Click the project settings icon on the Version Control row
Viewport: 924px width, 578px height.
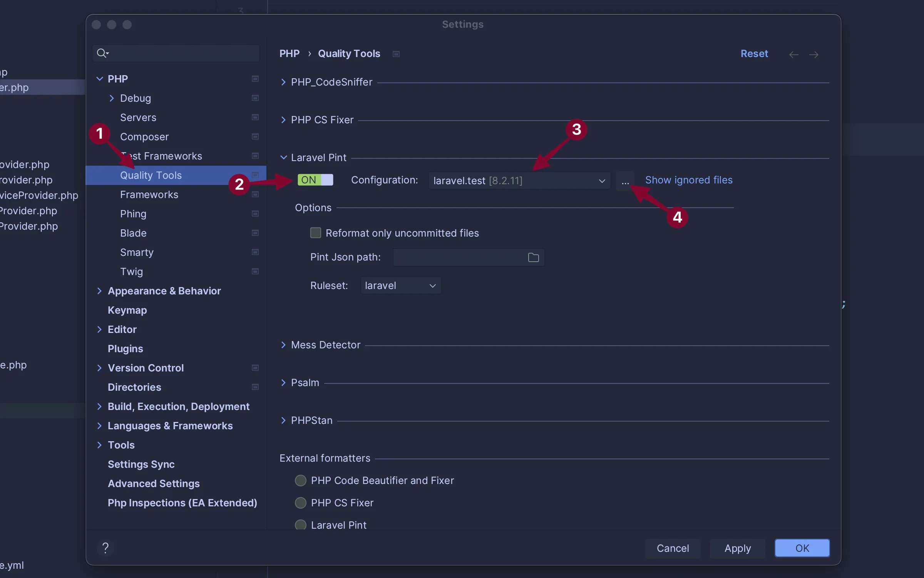[255, 368]
